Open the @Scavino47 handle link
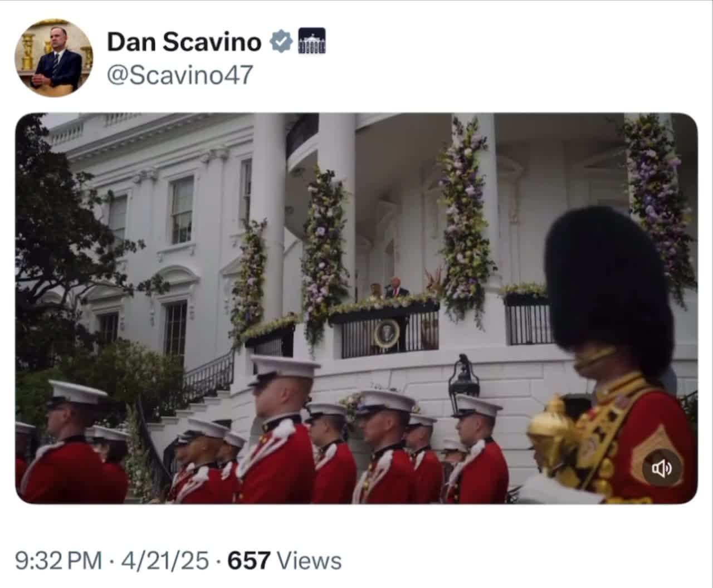713x588 pixels. click(x=179, y=75)
